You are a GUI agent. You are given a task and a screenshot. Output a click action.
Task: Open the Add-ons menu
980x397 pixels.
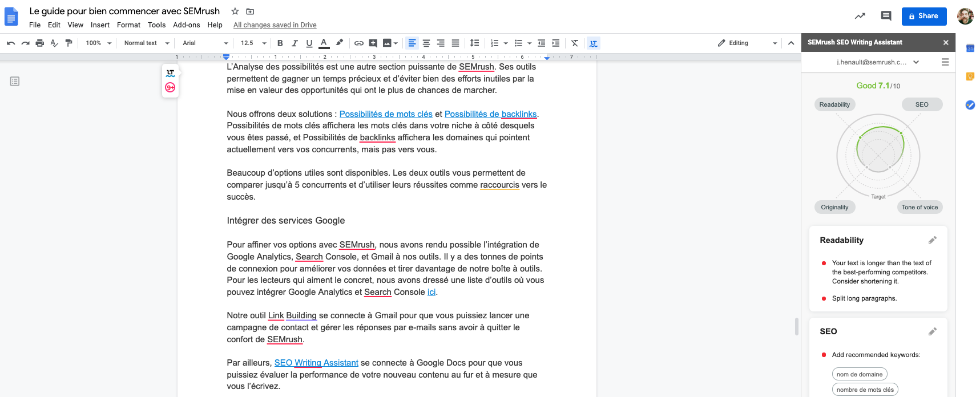187,25
